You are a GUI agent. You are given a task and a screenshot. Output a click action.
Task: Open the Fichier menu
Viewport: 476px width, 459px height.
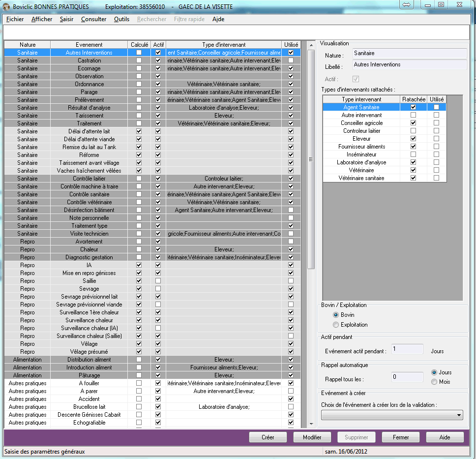(x=15, y=19)
